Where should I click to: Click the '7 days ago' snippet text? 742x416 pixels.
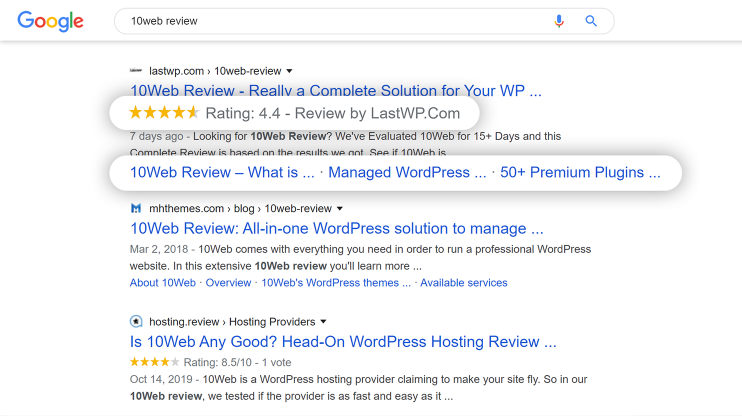coord(156,136)
